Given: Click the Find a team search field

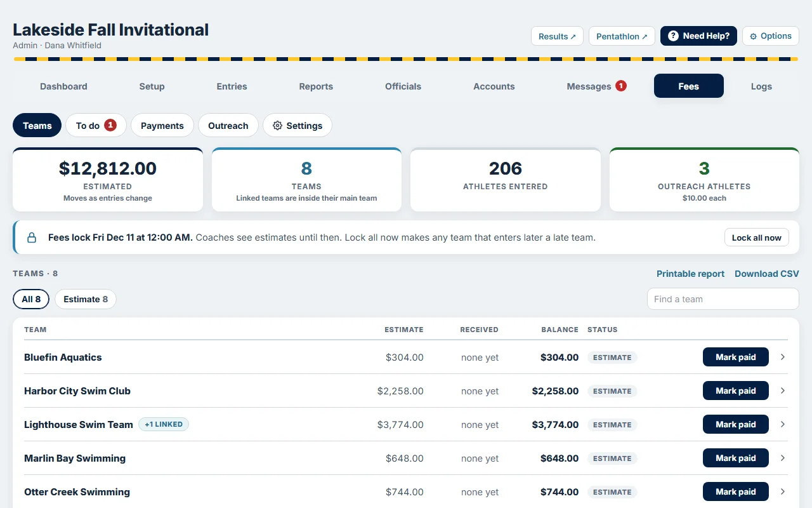Looking at the screenshot, I should pos(723,299).
